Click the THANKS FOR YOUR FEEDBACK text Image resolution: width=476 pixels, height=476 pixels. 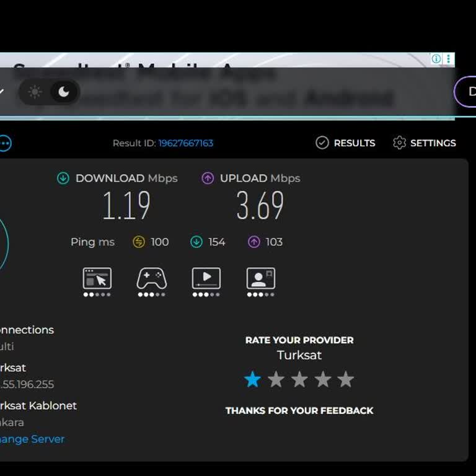pos(299,411)
